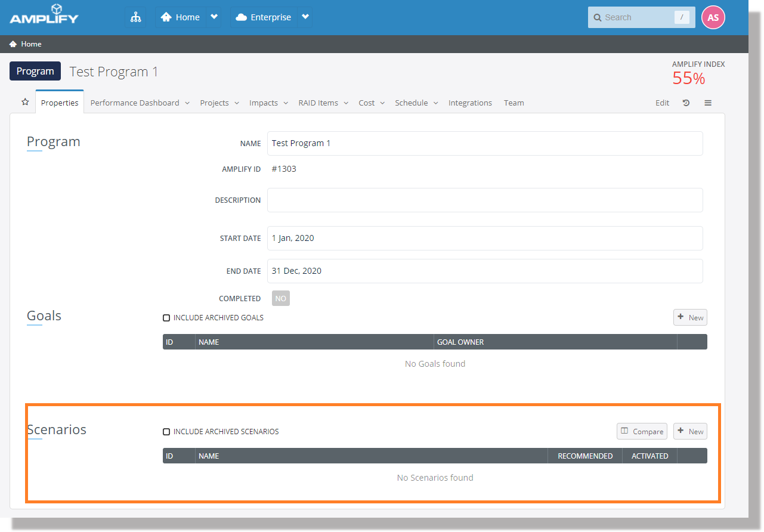Image resolution: width=764 pixels, height=532 pixels.
Task: Click the Description input field
Action: (484, 200)
